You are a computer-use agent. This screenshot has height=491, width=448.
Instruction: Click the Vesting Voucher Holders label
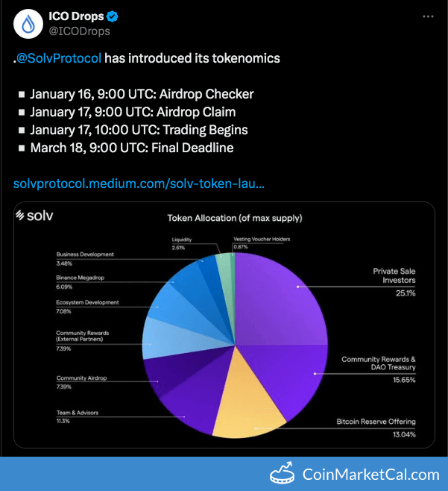click(x=261, y=239)
